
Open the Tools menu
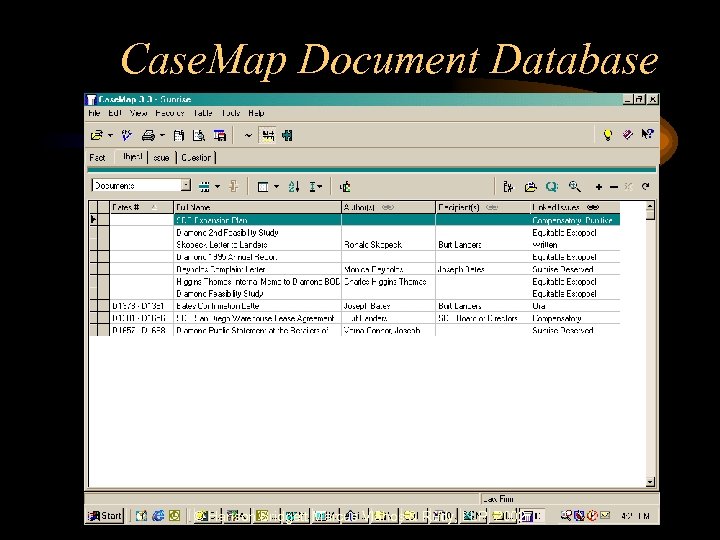pyautogui.click(x=231, y=113)
